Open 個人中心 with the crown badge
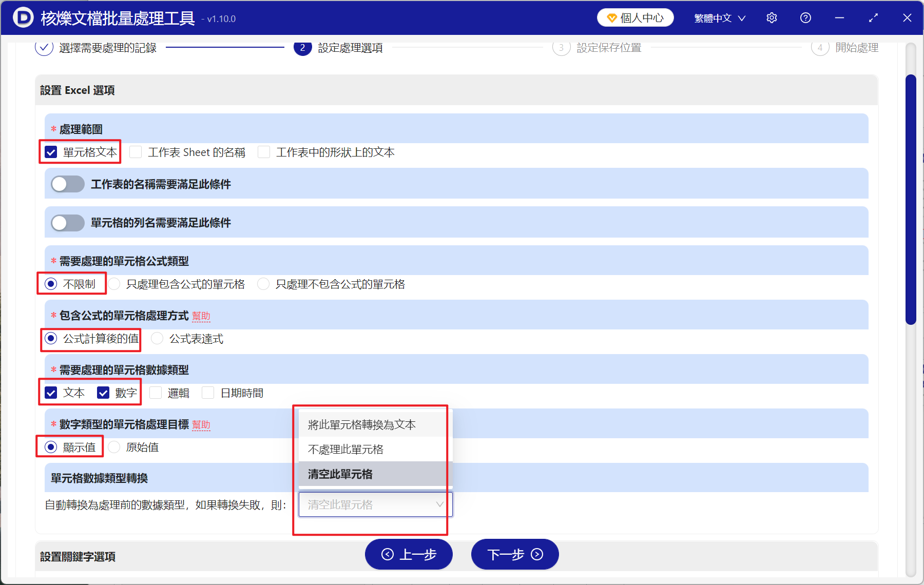This screenshot has width=924, height=585. pyautogui.click(x=635, y=17)
